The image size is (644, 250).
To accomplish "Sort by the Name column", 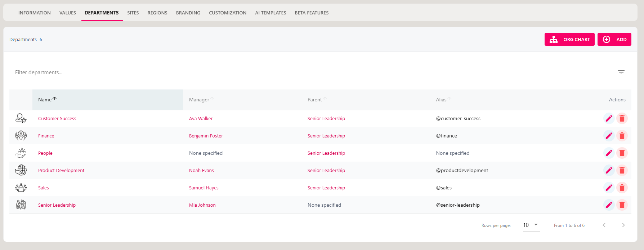I will coord(48,100).
